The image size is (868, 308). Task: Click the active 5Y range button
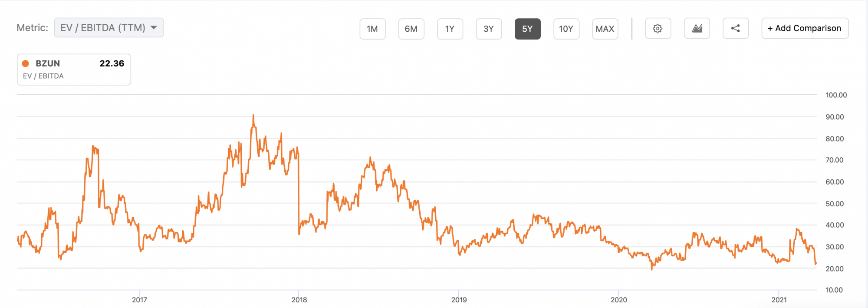527,29
